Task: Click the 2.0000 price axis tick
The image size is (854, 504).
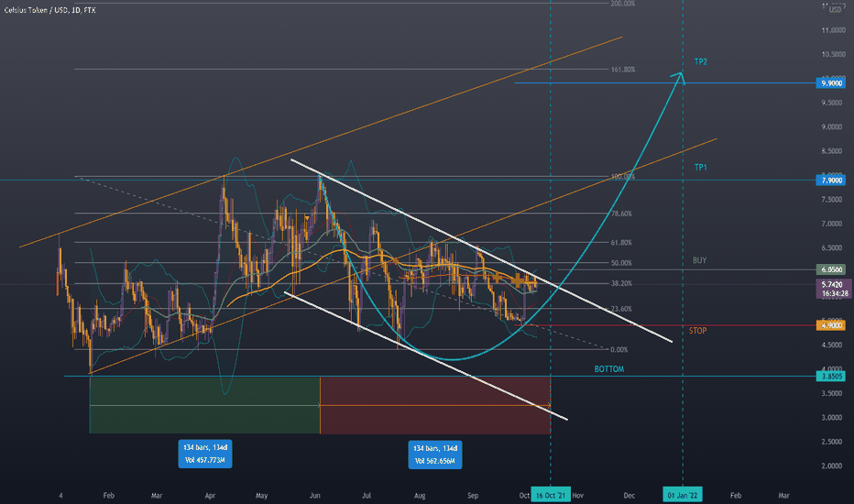Action: coord(832,466)
